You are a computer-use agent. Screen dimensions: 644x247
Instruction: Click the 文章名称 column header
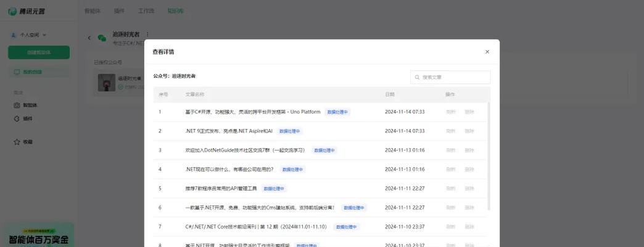click(195, 94)
